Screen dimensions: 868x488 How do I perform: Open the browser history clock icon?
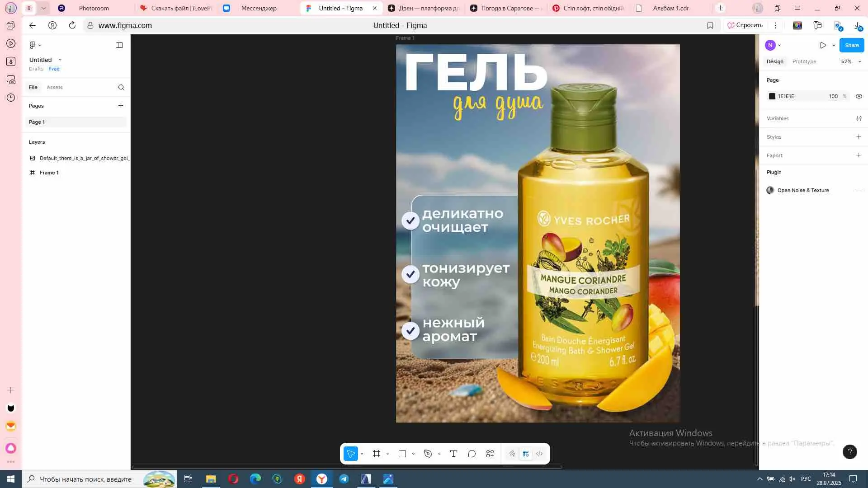[11, 98]
